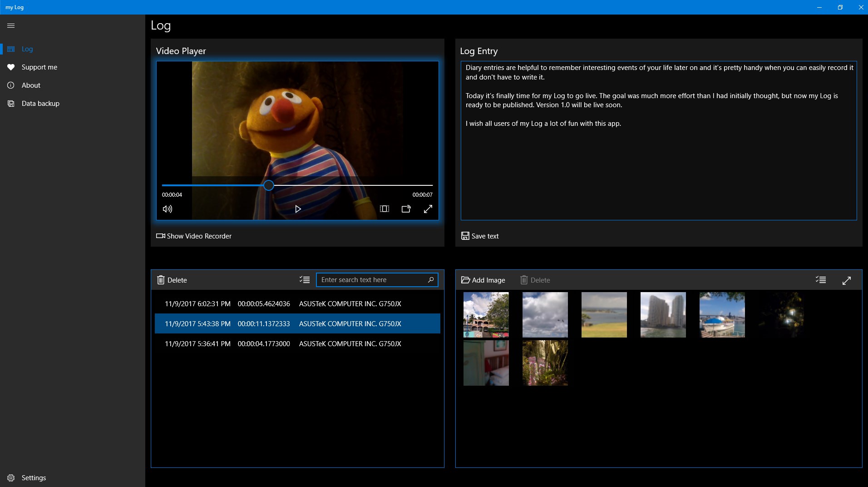Delete the selected video log entry
This screenshot has height=487, width=868.
(172, 280)
